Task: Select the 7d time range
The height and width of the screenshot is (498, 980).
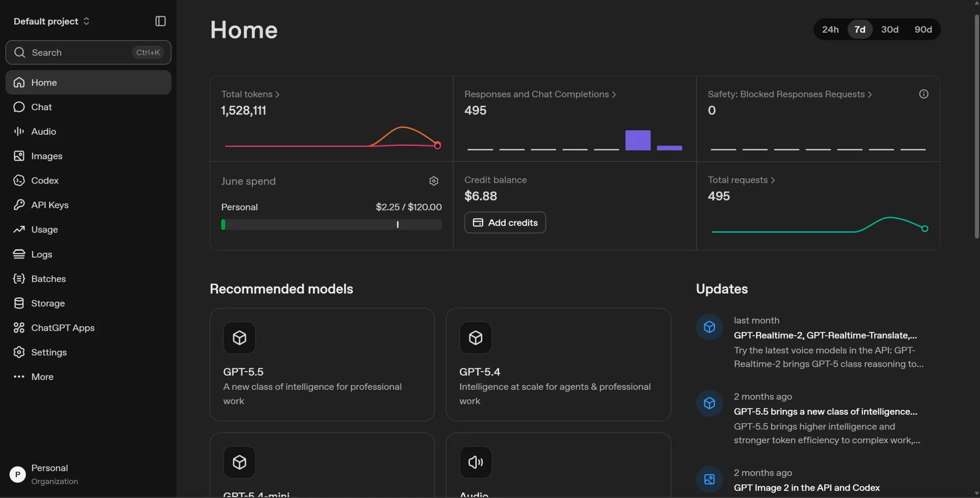Action: pyautogui.click(x=860, y=29)
